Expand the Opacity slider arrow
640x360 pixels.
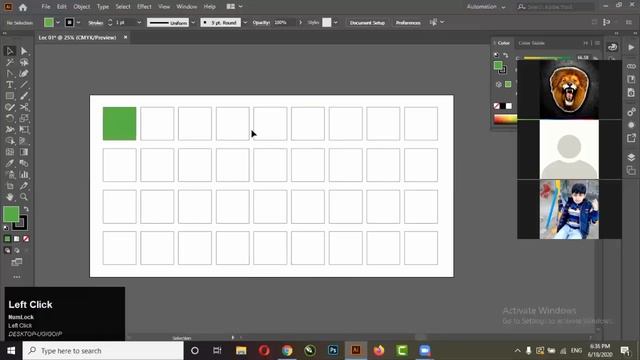pyautogui.click(x=301, y=22)
